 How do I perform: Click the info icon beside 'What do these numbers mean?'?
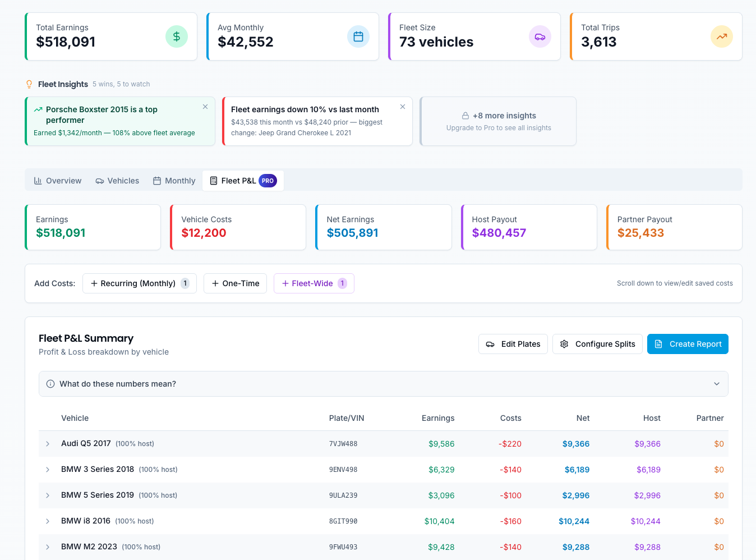click(50, 384)
